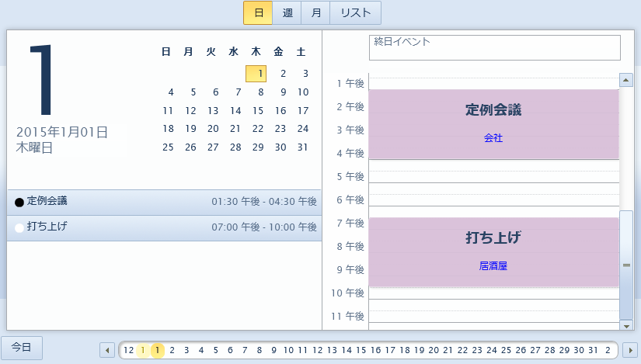Pick day 11 in the bottom date strip
Screen dimensions: 641x364
303,350
